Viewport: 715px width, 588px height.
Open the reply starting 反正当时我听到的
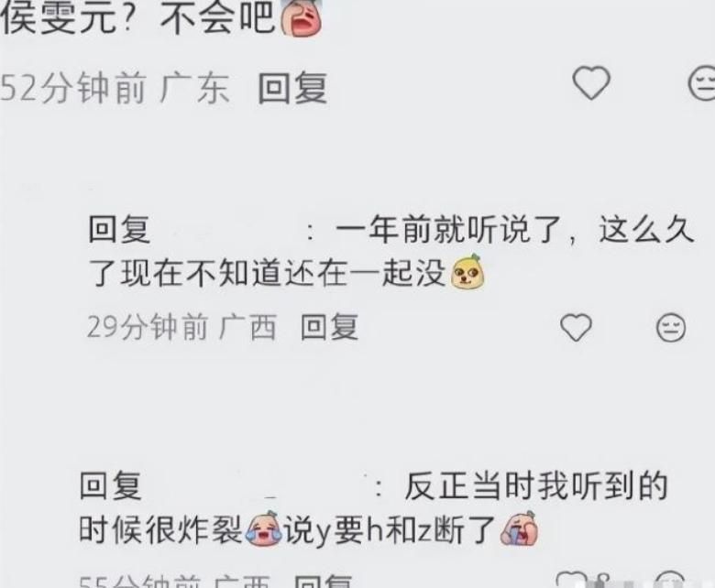click(374, 507)
